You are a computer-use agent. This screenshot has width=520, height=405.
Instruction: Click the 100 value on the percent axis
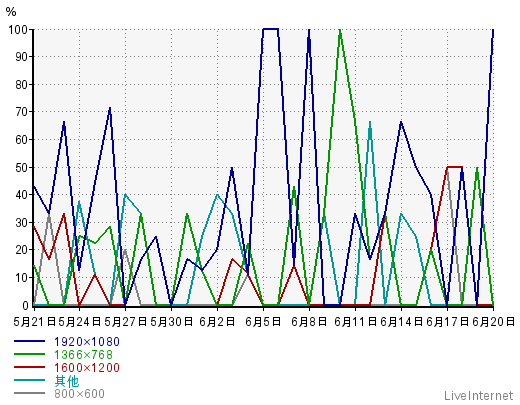pos(18,30)
